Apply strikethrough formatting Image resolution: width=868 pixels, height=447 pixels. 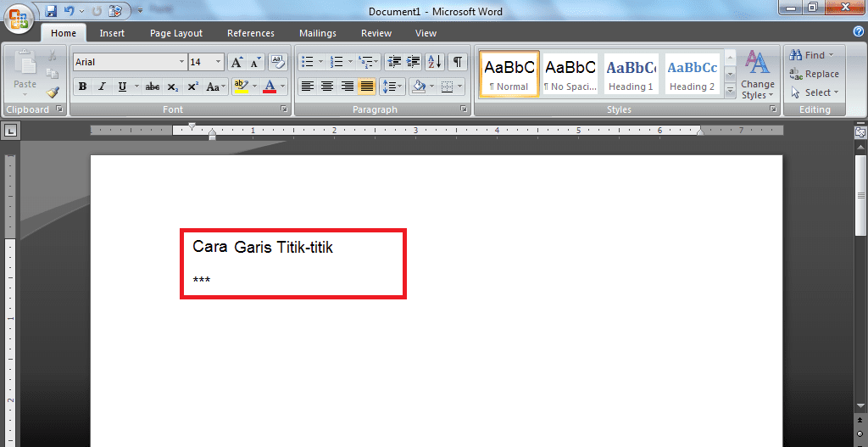(153, 87)
